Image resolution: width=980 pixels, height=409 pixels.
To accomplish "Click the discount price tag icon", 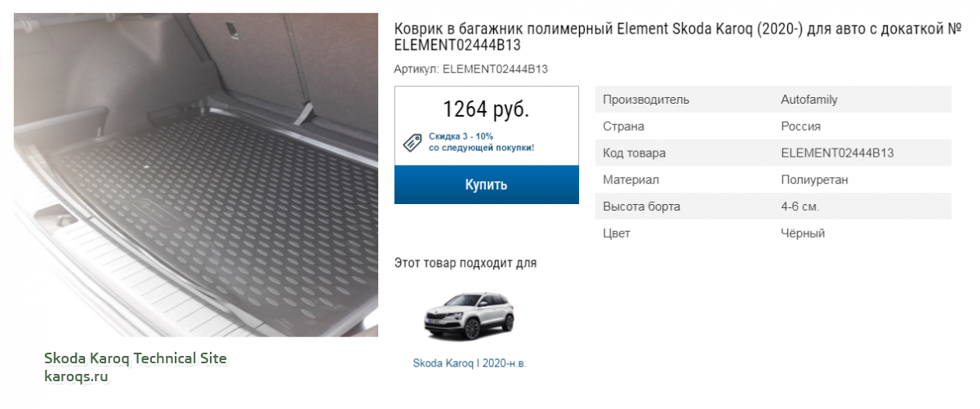I will (x=413, y=142).
